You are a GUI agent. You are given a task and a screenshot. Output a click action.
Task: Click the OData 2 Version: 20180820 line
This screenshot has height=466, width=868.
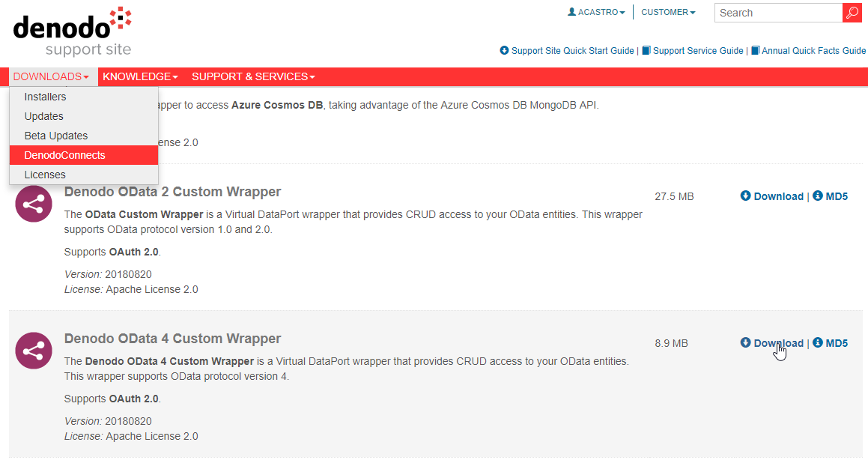tap(108, 274)
